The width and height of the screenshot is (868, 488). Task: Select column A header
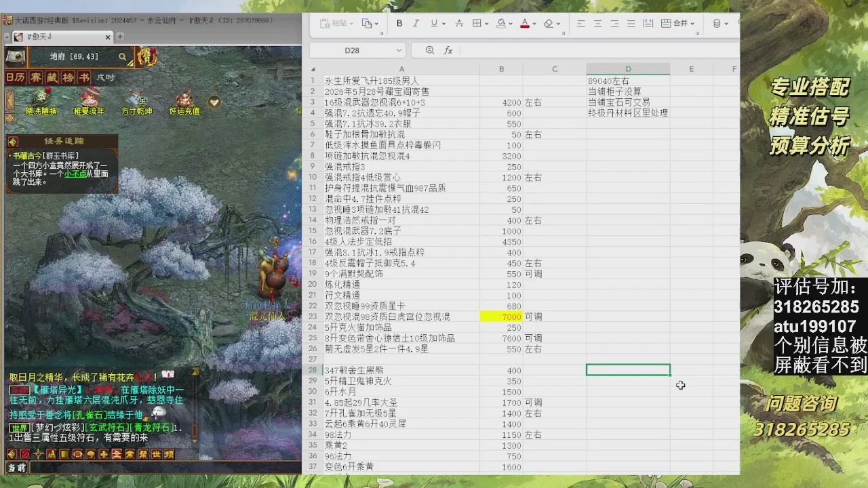[x=401, y=69]
